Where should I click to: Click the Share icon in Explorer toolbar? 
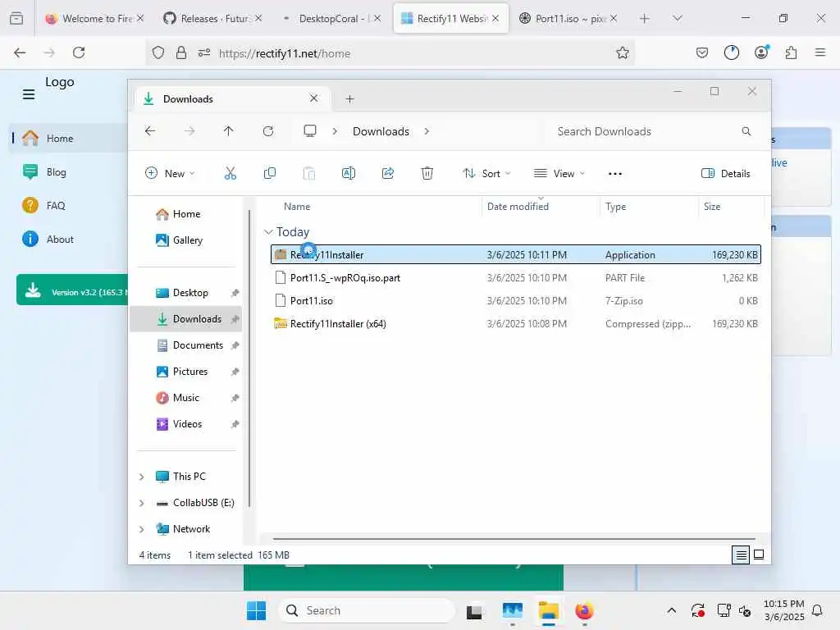(388, 173)
